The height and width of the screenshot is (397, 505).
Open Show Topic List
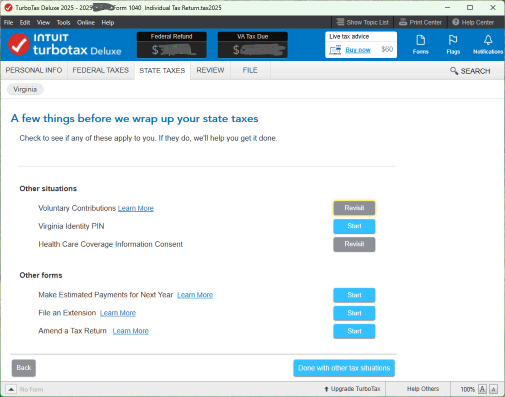[x=363, y=22]
